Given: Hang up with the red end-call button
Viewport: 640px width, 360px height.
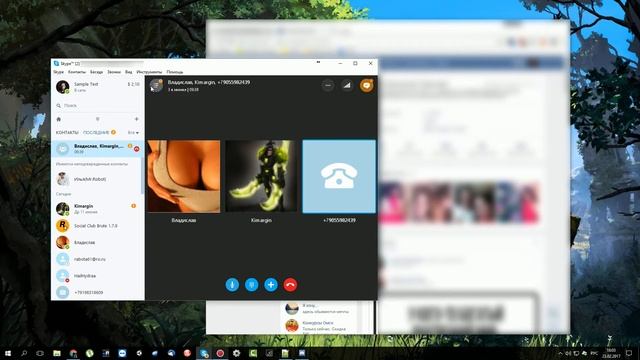Looking at the screenshot, I should (290, 284).
